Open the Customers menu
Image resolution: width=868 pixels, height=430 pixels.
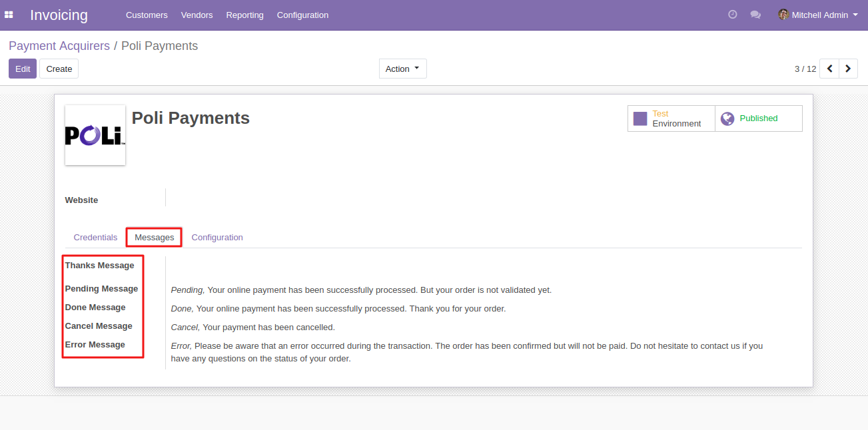pos(147,15)
